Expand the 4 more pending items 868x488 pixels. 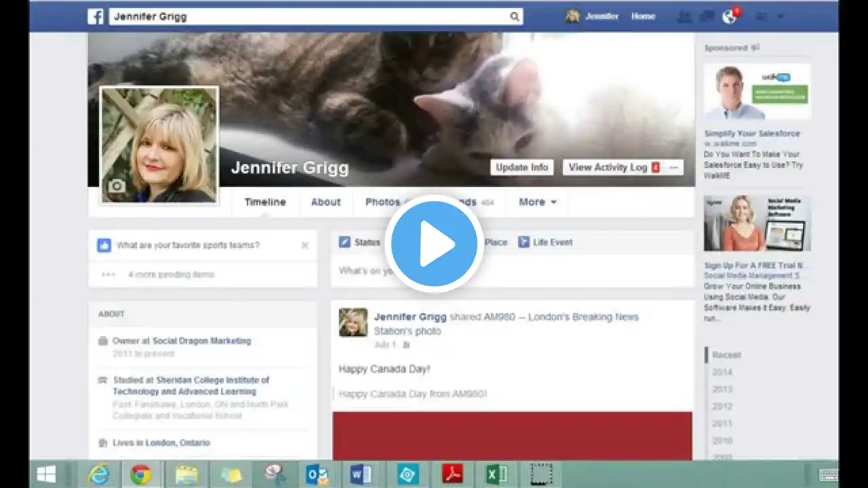click(x=171, y=274)
